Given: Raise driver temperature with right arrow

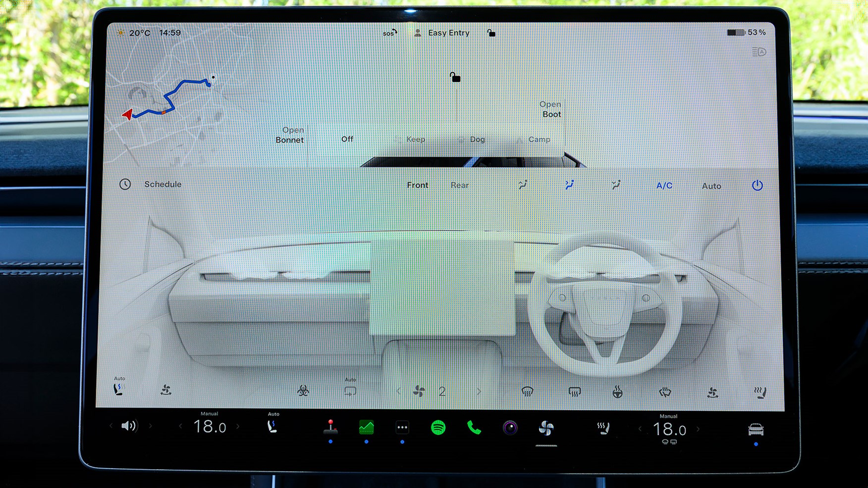Looking at the screenshot, I should pyautogui.click(x=698, y=429).
